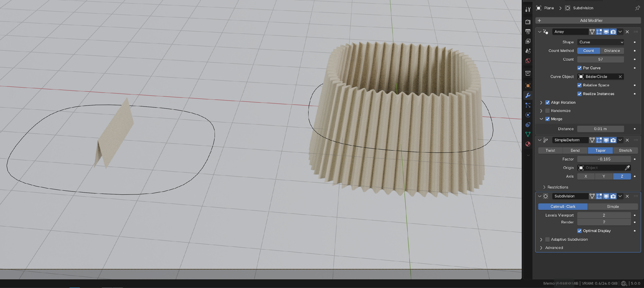The image size is (644, 288).
Task: Open the Array modifier extras dropdown
Action: coord(620,32)
